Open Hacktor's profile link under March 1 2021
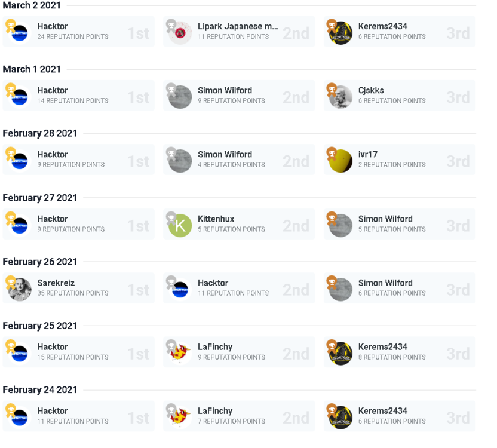497x448 pixels. pyautogui.click(x=53, y=90)
